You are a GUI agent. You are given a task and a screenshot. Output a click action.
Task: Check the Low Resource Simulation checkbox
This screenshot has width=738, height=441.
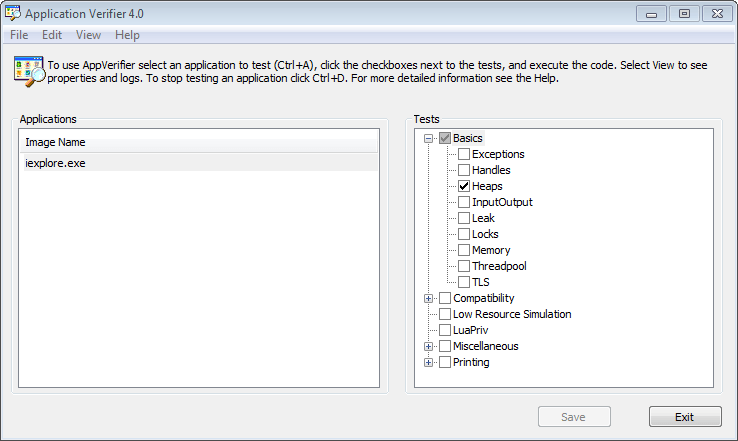coord(445,314)
